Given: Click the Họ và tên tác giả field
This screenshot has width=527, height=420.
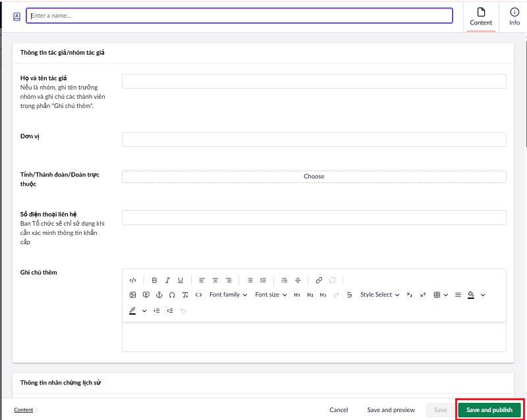Looking at the screenshot, I should tap(314, 81).
